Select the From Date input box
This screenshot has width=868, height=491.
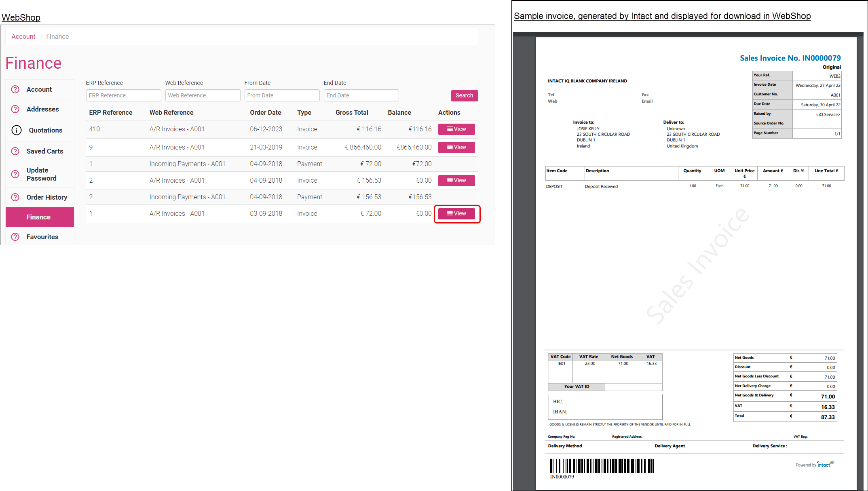tap(282, 95)
